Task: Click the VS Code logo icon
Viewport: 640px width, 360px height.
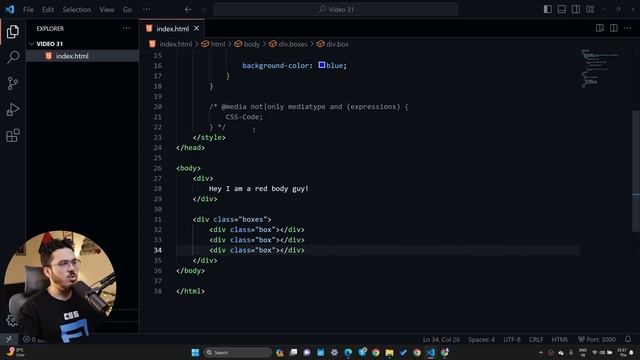Action: [x=9, y=9]
